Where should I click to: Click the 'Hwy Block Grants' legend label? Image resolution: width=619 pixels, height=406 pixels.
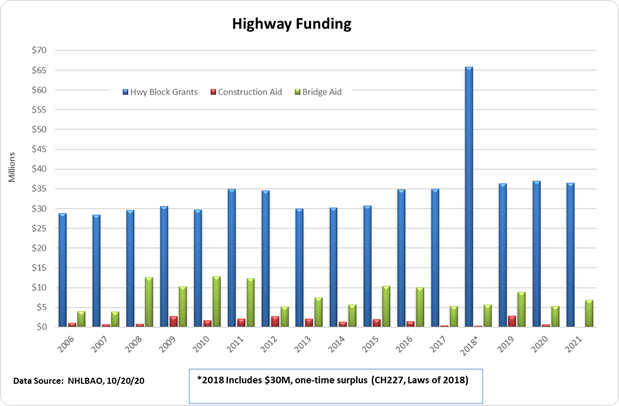point(164,92)
